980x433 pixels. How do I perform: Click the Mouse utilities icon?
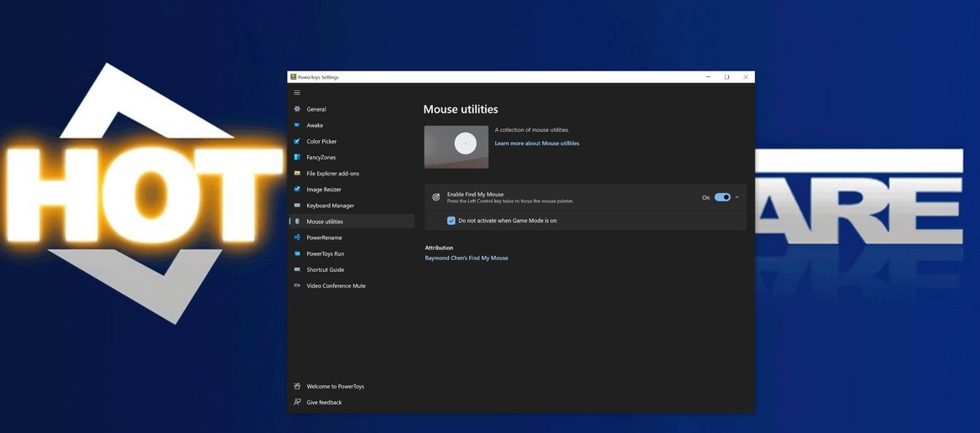297,222
